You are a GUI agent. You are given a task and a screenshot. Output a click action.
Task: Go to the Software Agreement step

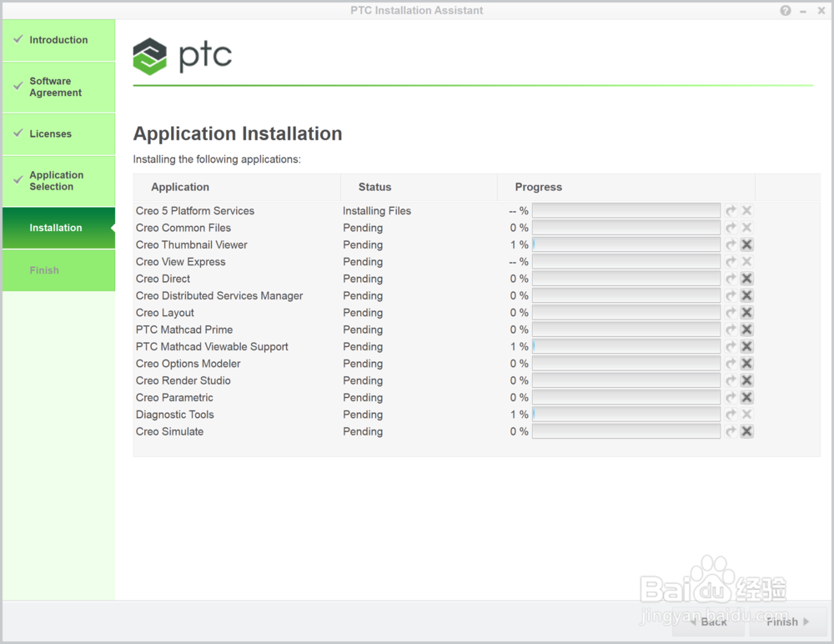pyautogui.click(x=58, y=87)
